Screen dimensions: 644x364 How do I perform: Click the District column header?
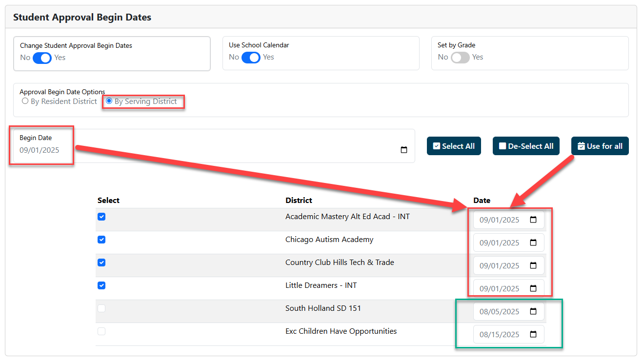pos(299,201)
